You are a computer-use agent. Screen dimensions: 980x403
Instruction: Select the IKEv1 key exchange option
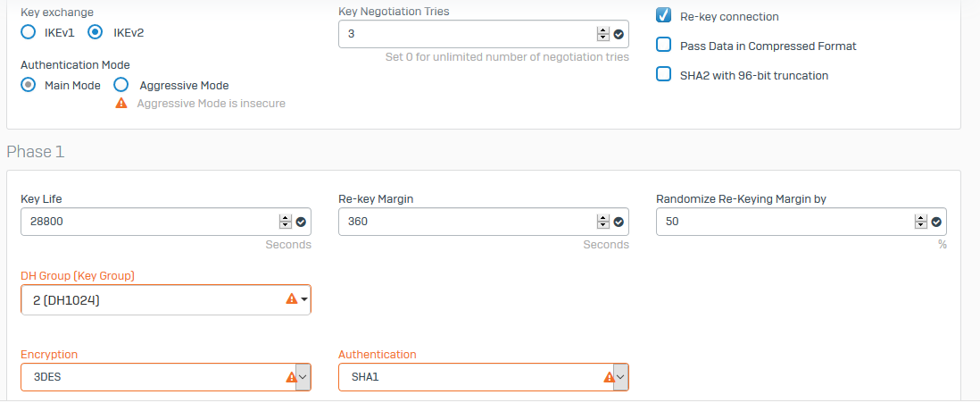(29, 32)
